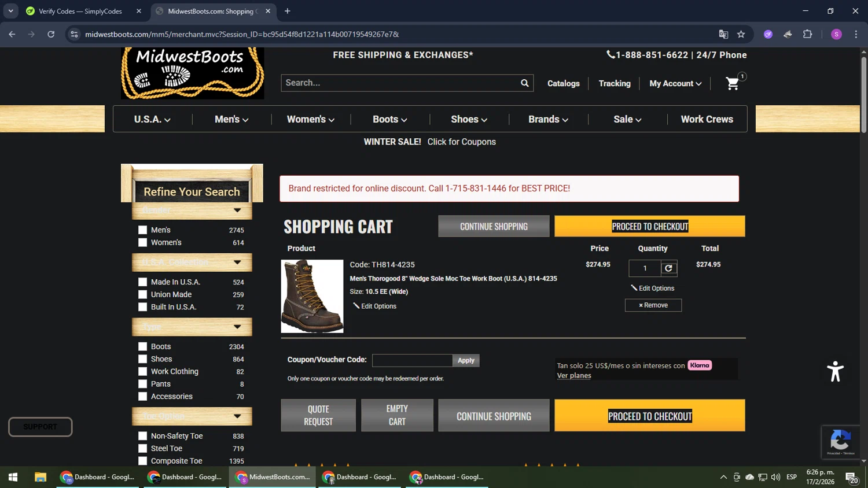Expand the Men's navigation dropdown
This screenshot has width=868, height=488.
[x=231, y=119]
